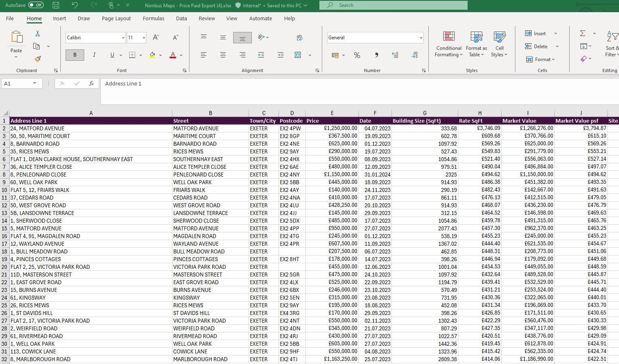Open the Calibri font name dropdown
Screen dimensions: 619x364
123,38
